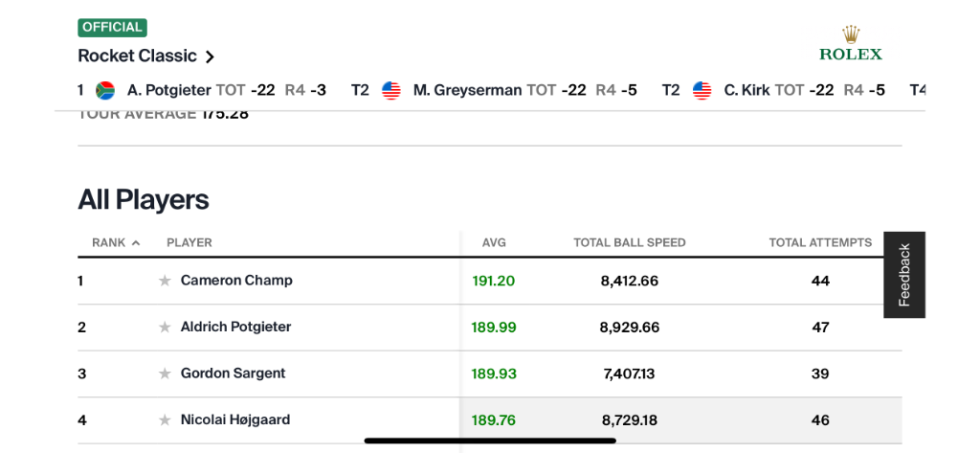Screen dimensions: 980x453
Task: Open Cameron Champ player profile
Action: 236,281
